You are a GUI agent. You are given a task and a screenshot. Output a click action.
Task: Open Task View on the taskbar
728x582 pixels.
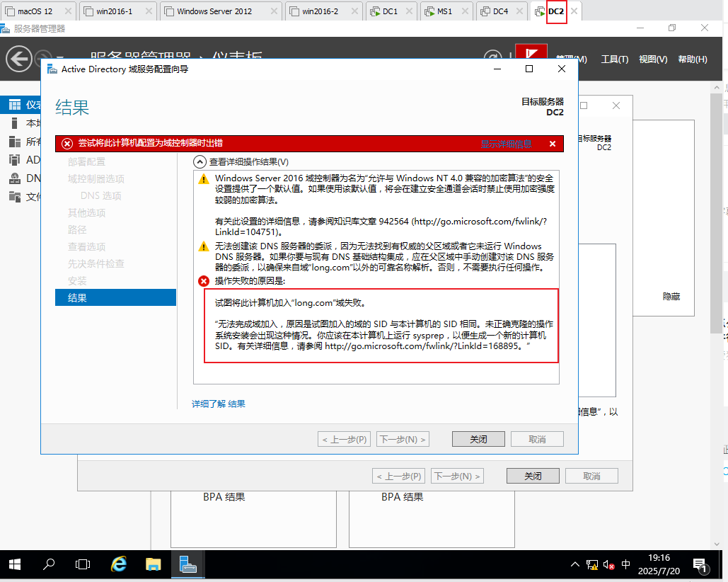pos(83,564)
